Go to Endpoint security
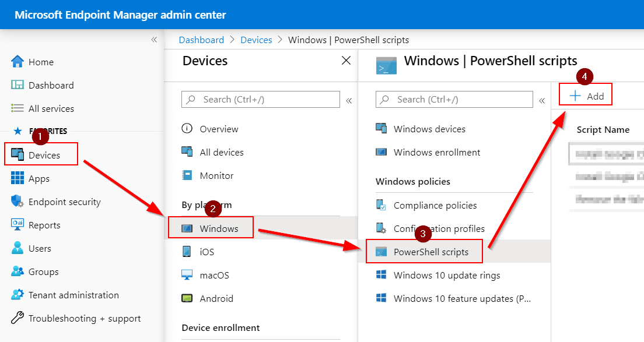This screenshot has height=342, width=644. [65, 202]
